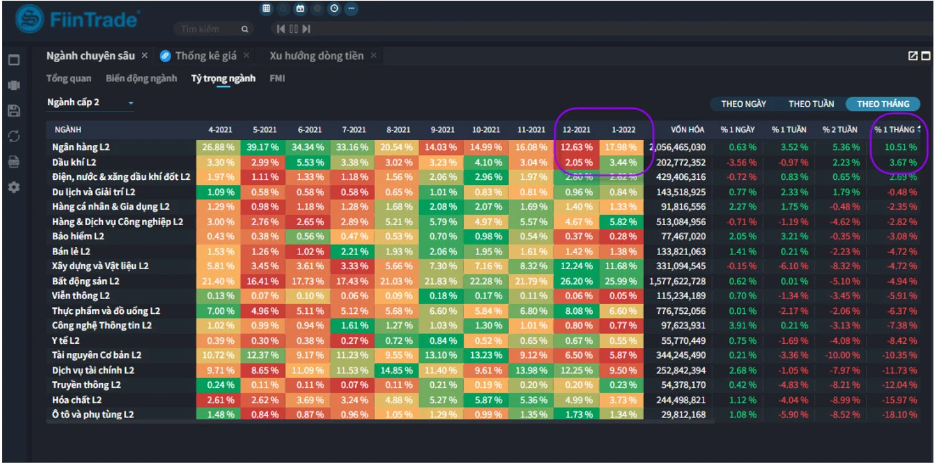Viewport: 936px width, 464px height.
Task: Select the Bất động sản L2 row
Action: pos(484,281)
